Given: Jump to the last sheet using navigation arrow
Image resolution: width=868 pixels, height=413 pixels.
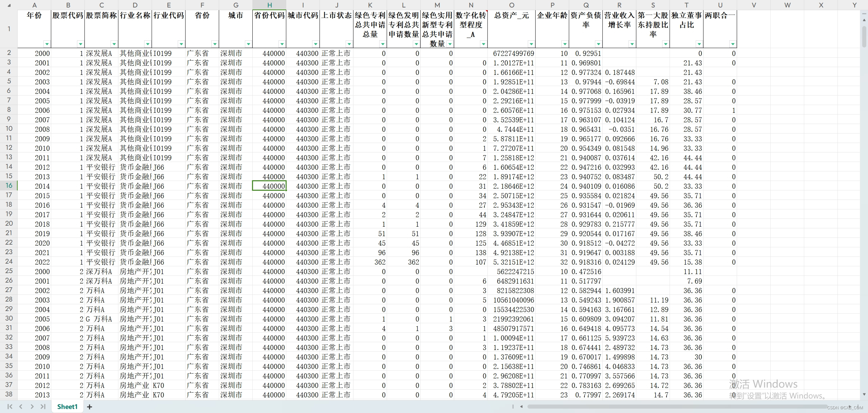Looking at the screenshot, I should (43, 407).
